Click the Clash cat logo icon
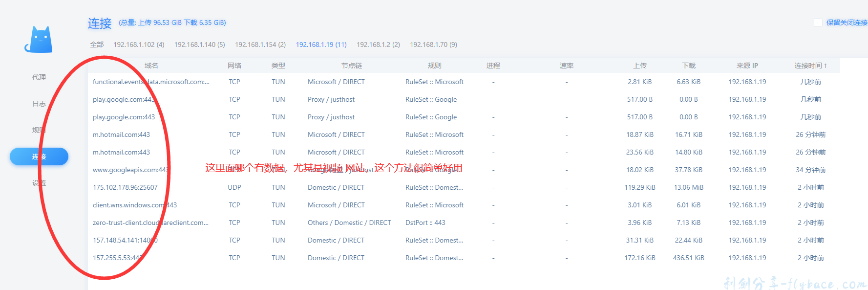868x290 pixels. click(39, 40)
